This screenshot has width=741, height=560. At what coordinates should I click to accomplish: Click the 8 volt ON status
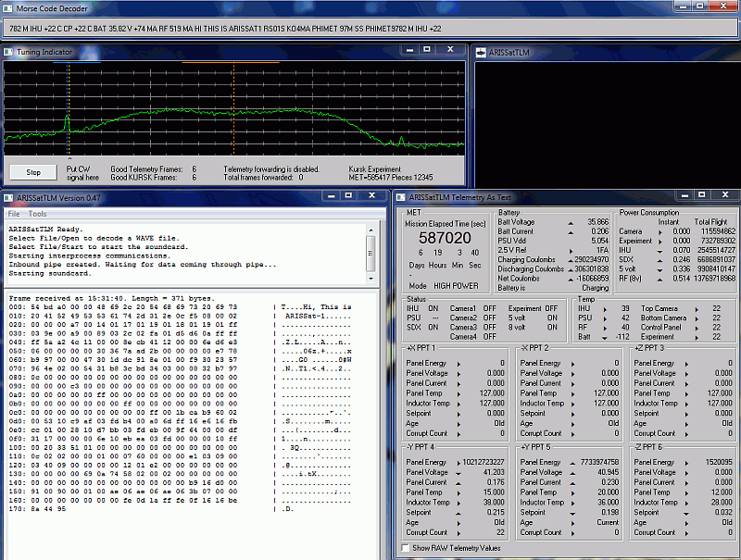552,328
